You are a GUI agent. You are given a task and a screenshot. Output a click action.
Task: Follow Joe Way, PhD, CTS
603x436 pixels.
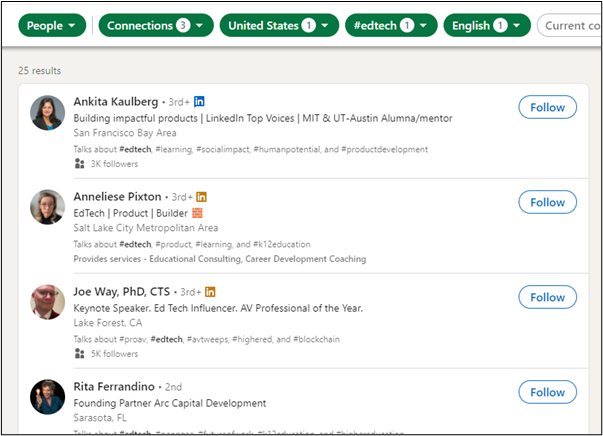547,297
